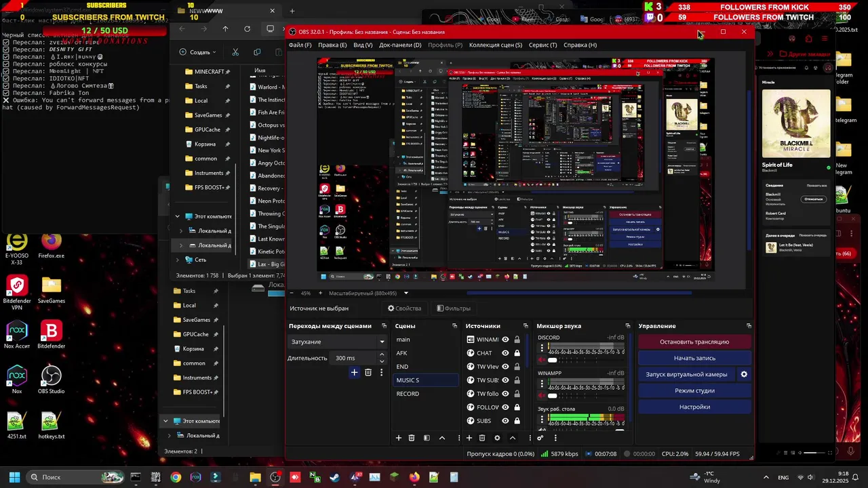Delete the selected scene with the Сцены trash icon
The width and height of the screenshot is (868, 488).
[412, 438]
